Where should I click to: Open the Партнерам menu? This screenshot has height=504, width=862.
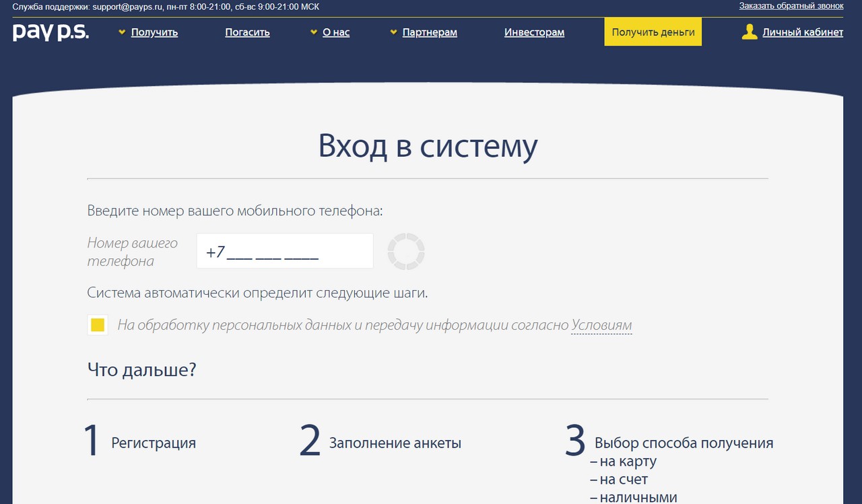click(x=430, y=32)
